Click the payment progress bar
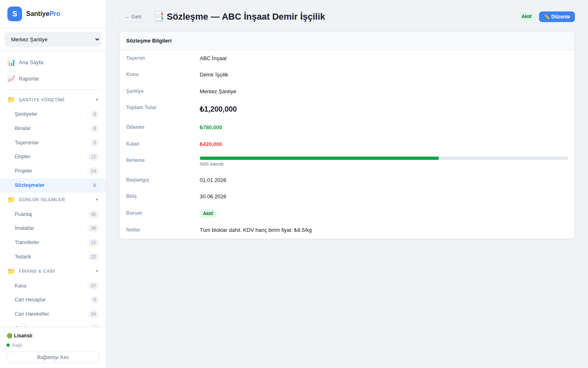The width and height of the screenshot is (588, 368). coord(383,158)
